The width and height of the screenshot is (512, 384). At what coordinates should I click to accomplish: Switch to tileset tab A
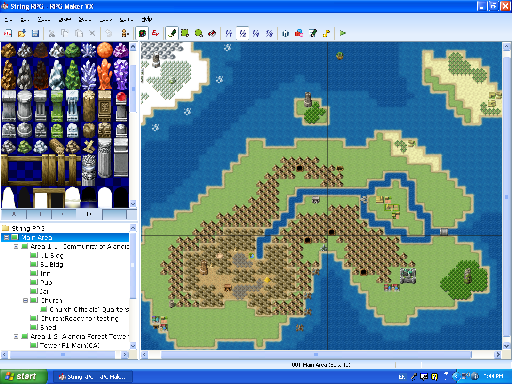(x=14, y=214)
